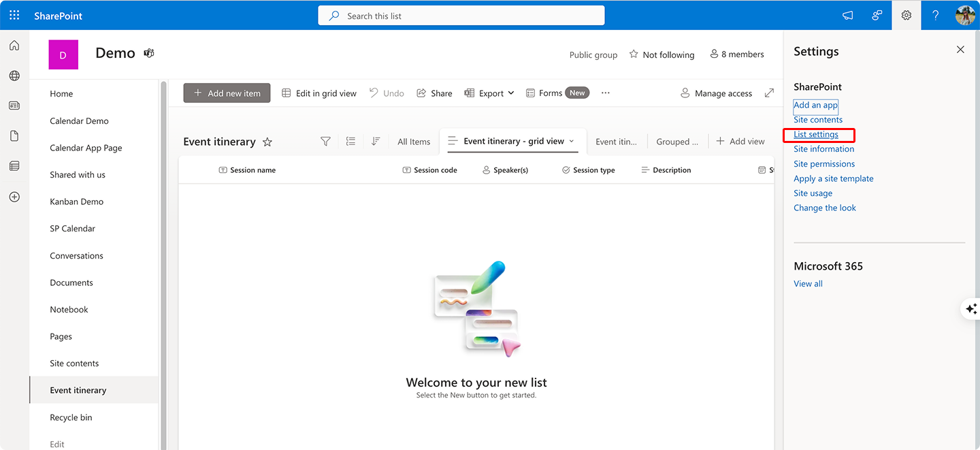
Task: Click Edit at bottom of navigation
Action: [57, 444]
